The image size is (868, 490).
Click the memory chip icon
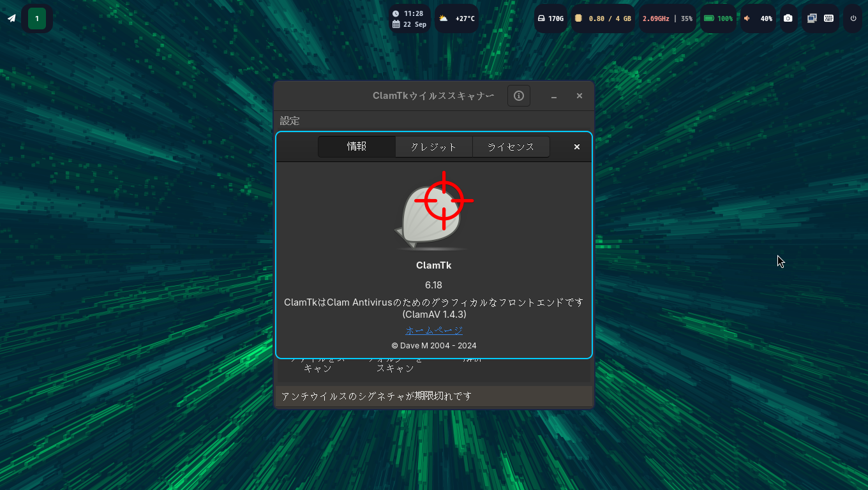coord(578,19)
